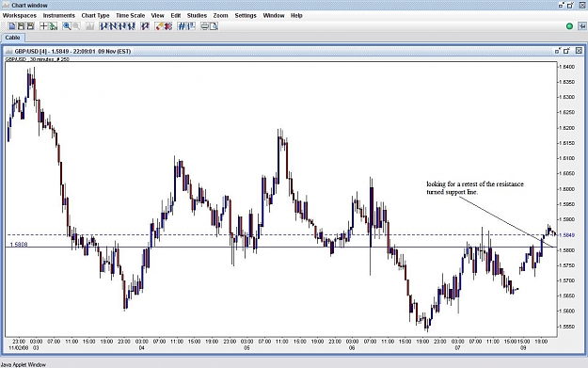Click the 1.6400 price axis label

point(566,67)
